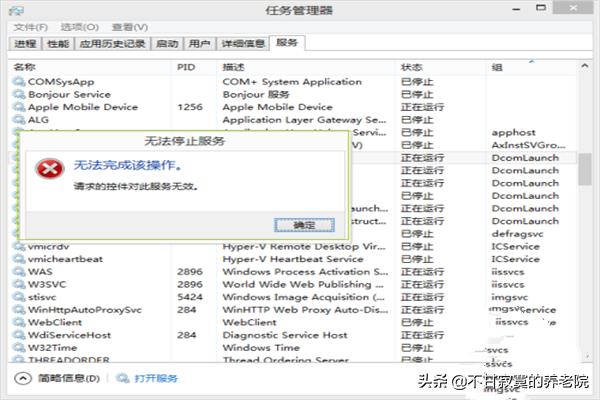600x400 pixels.
Task: Select the imgsvc group cell for stisvc
Action: point(509,297)
